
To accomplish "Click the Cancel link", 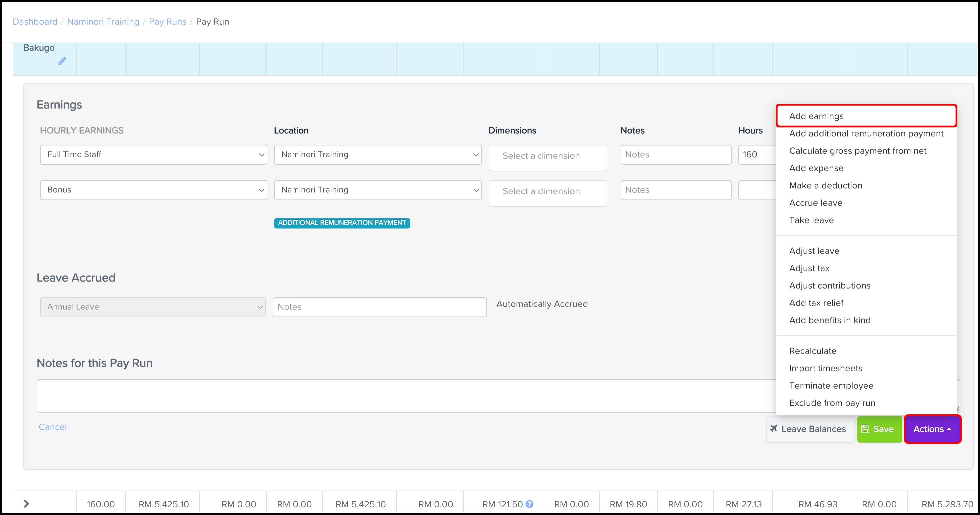I will 53,427.
